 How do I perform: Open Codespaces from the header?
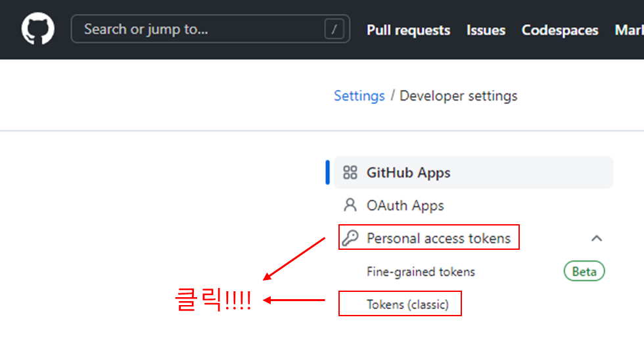tap(560, 30)
